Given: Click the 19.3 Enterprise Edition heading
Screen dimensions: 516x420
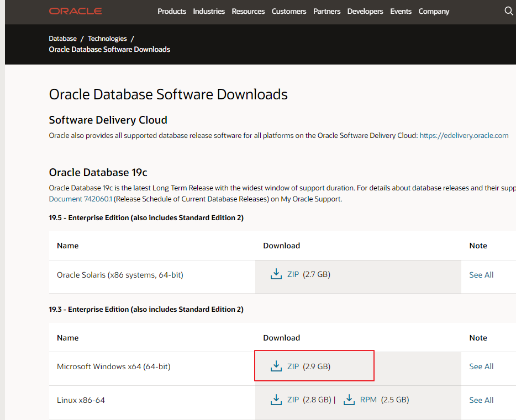Looking at the screenshot, I should (146, 309).
